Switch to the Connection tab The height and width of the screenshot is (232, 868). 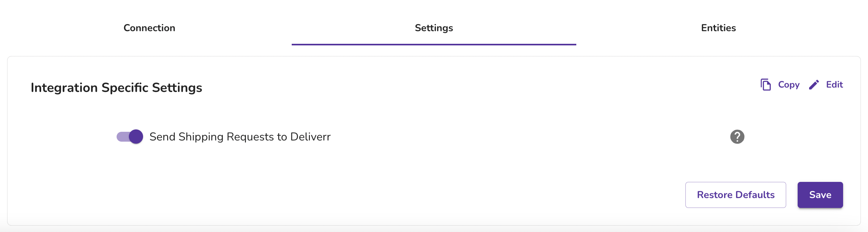coord(149,28)
